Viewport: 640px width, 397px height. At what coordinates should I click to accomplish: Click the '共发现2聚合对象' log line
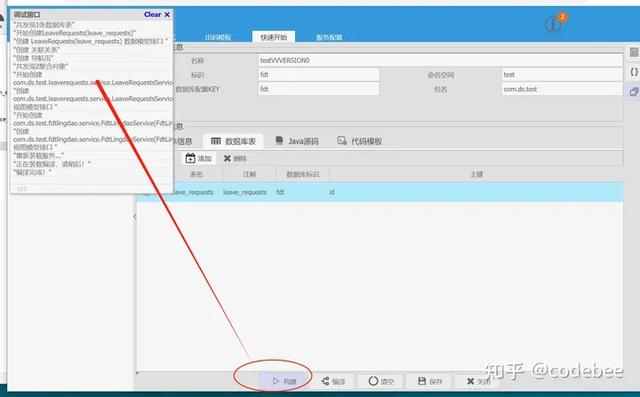[40, 66]
